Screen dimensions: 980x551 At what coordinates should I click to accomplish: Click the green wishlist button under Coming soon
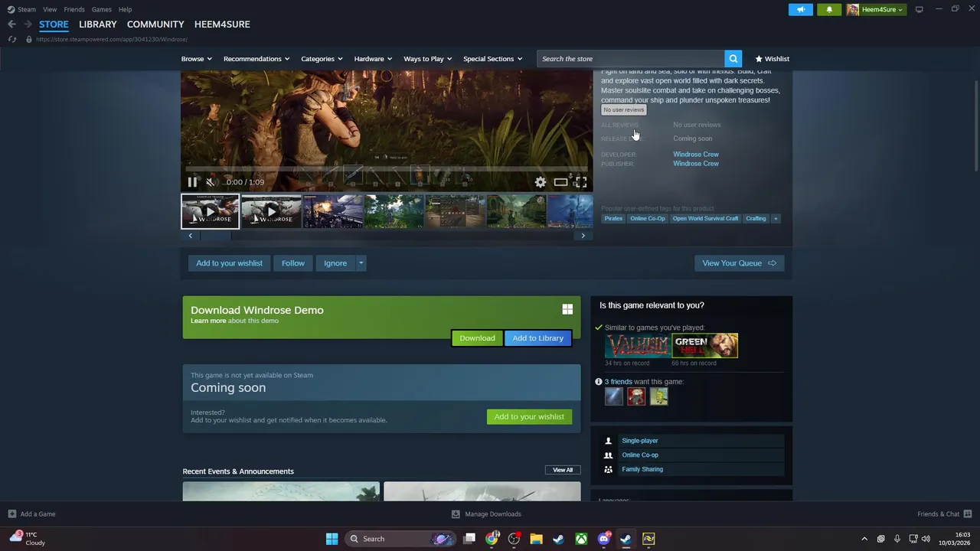point(529,417)
